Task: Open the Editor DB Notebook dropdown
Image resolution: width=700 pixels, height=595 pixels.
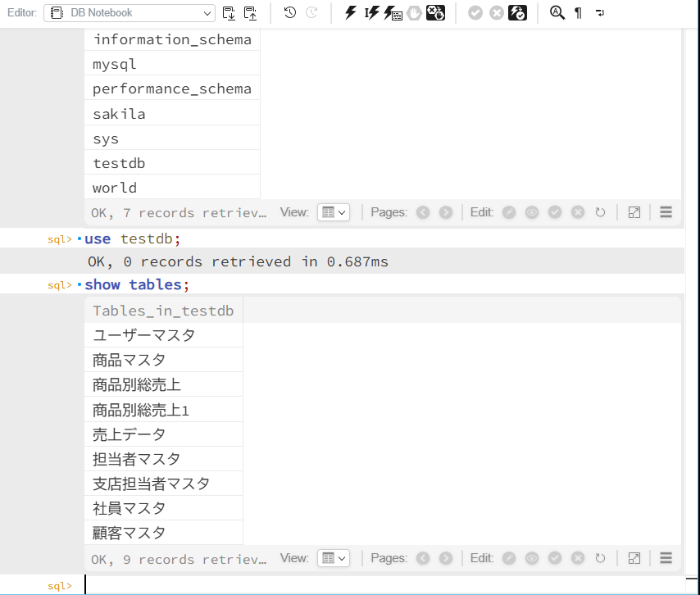Action: click(x=130, y=12)
